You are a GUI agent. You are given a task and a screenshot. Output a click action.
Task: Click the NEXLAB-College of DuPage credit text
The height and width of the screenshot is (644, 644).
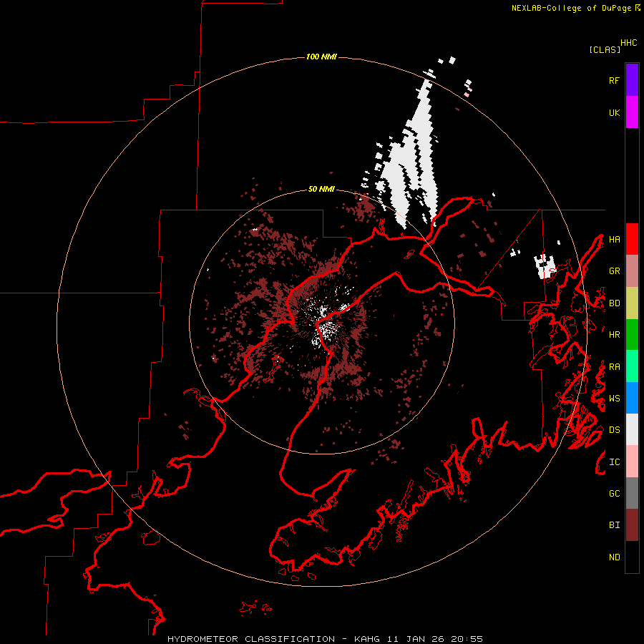coord(571,8)
